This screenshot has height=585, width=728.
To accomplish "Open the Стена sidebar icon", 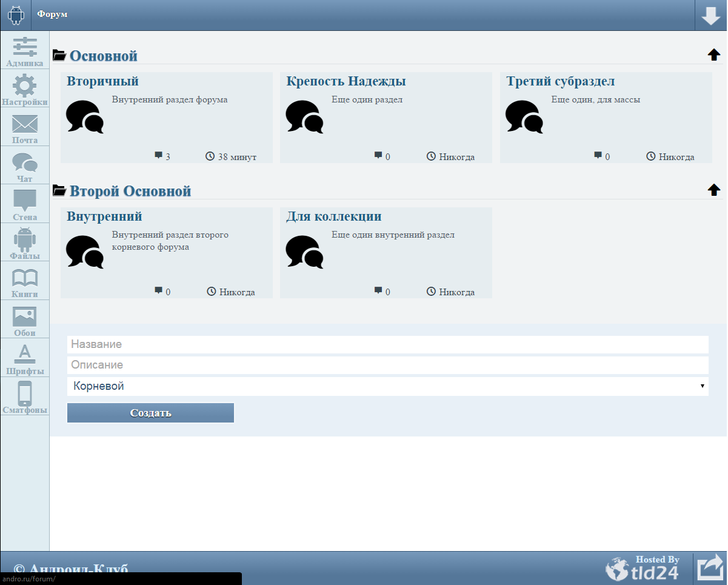I will click(x=25, y=200).
